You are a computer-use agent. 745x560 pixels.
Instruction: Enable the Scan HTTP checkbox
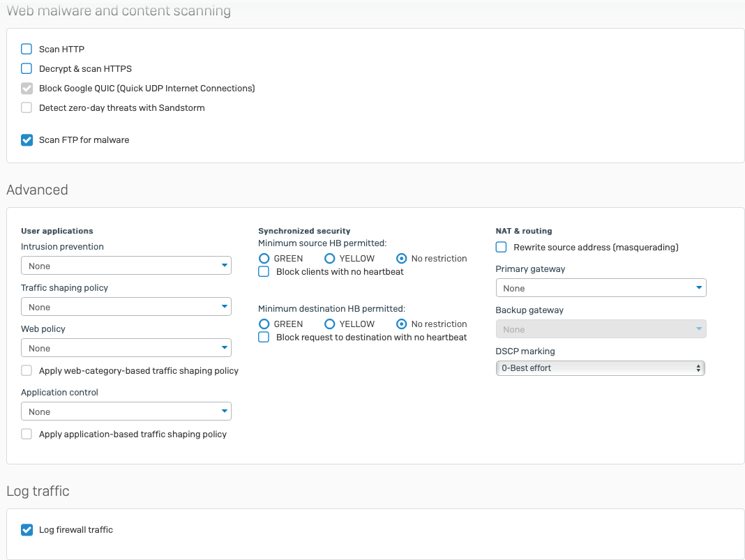27,50
